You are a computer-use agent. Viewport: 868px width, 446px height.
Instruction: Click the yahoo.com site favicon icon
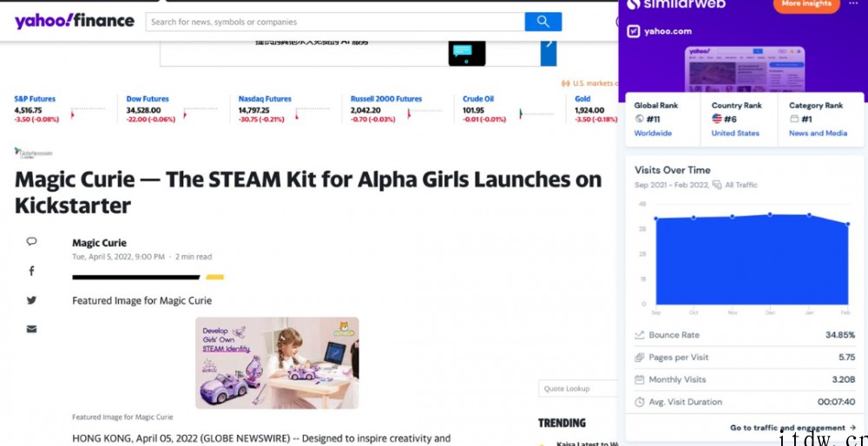point(634,31)
